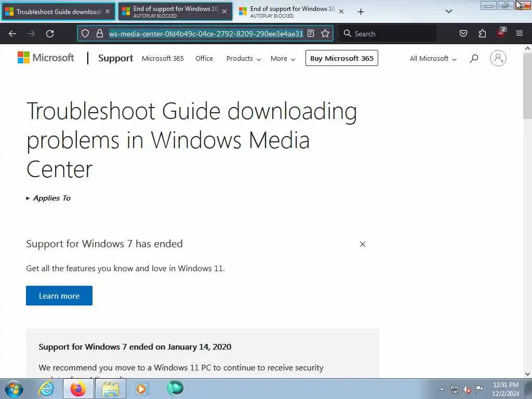
Task: Expand the Applies To section
Action: (48, 198)
